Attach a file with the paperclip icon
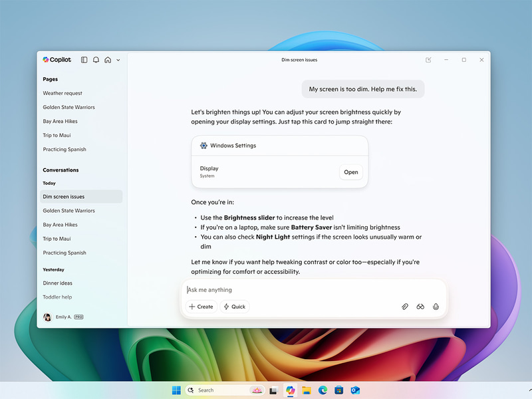The width and height of the screenshot is (532, 399). click(405, 307)
